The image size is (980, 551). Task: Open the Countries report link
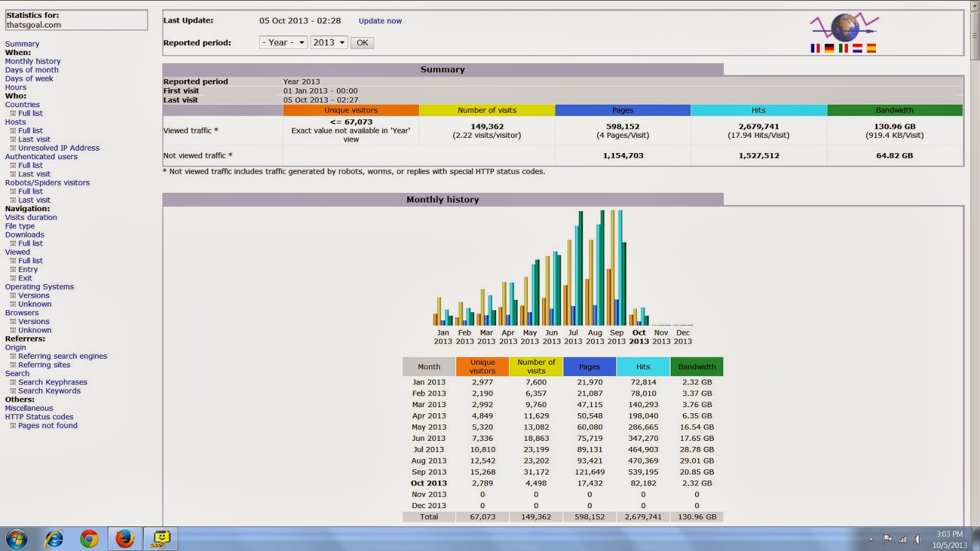coord(23,105)
